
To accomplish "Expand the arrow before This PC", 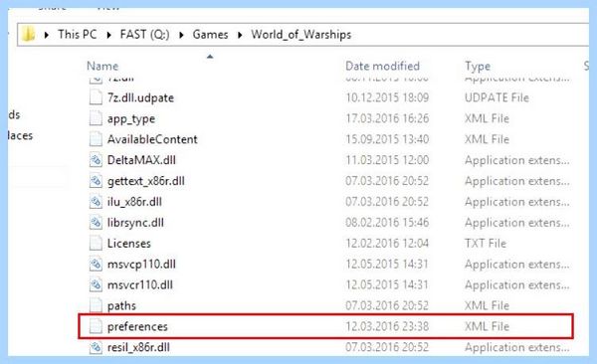I will 47,35.
